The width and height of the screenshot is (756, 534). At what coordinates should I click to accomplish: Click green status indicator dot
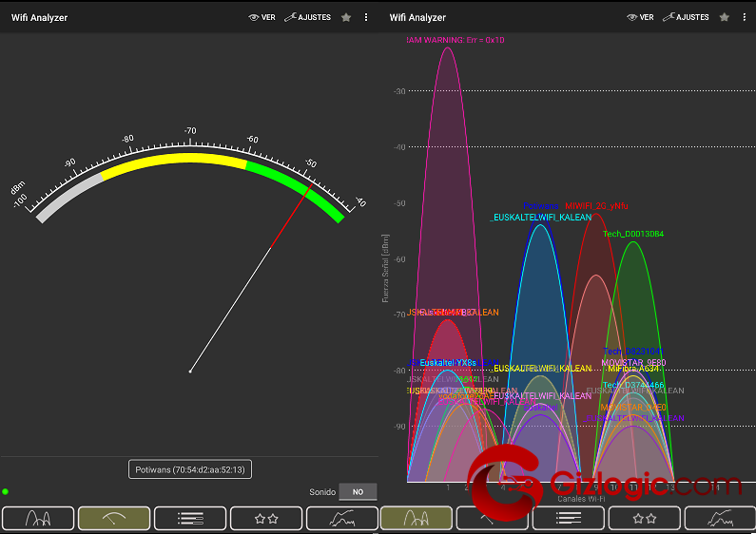pyautogui.click(x=6, y=491)
